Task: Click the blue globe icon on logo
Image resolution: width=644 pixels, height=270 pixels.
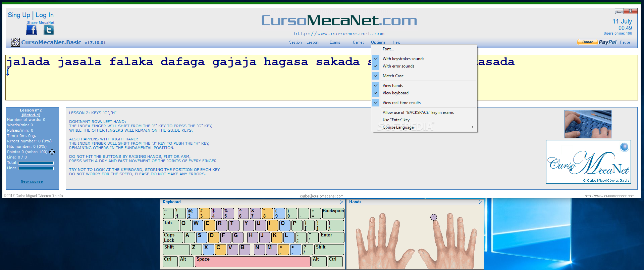Action: (x=624, y=147)
